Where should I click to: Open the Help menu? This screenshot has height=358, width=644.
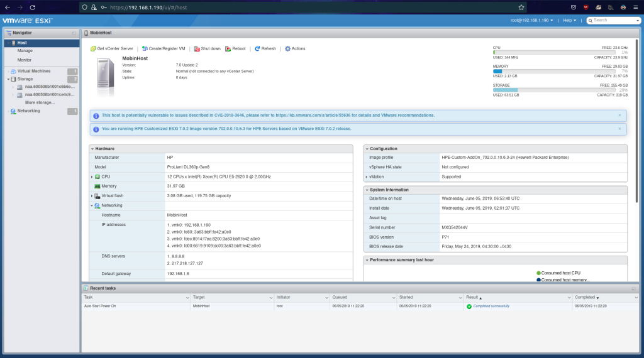pyautogui.click(x=570, y=20)
